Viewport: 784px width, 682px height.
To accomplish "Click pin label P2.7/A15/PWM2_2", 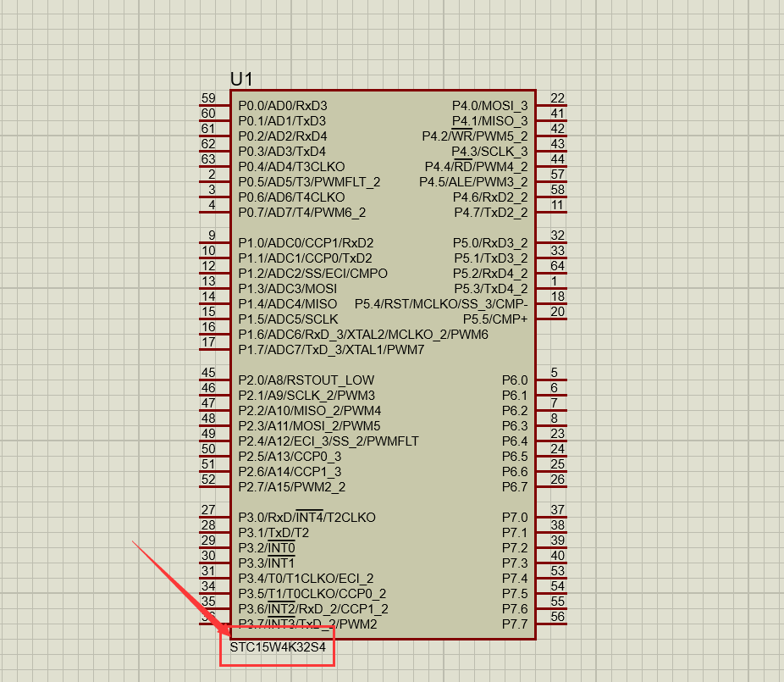I will [291, 487].
